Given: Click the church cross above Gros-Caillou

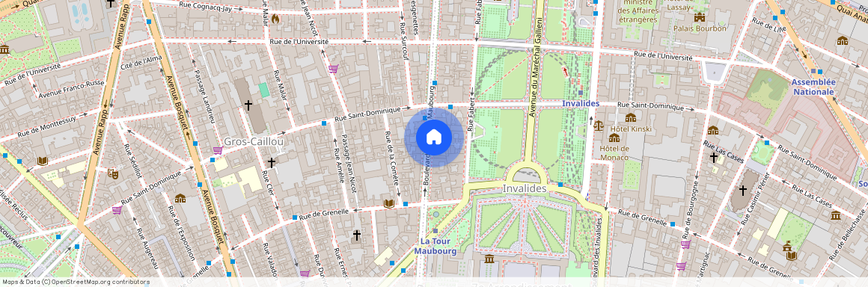Looking at the screenshot, I should [x=248, y=105].
